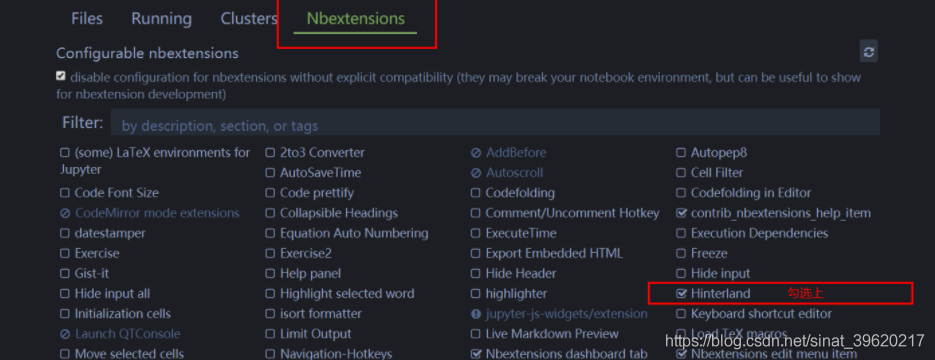This screenshot has height=360, width=935.
Task: Click the Filter search input field
Action: pos(495,123)
